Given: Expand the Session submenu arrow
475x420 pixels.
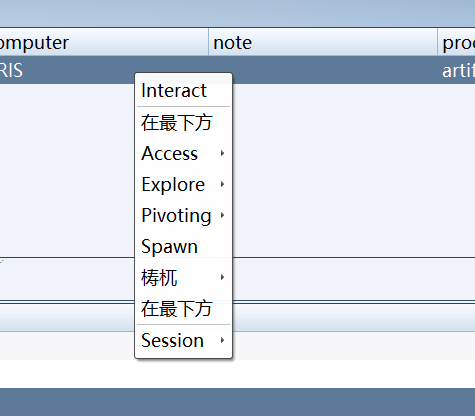Looking at the screenshot, I should pos(222,340).
